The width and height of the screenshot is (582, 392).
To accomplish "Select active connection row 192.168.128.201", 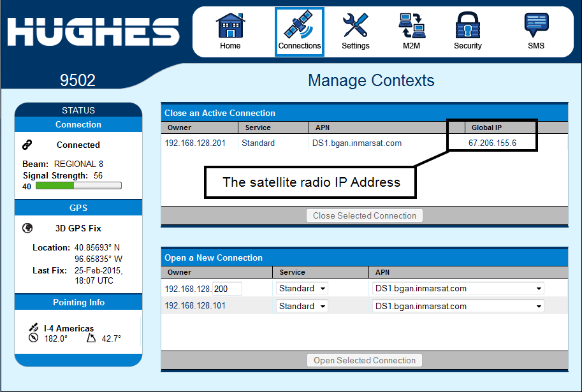I will click(x=195, y=143).
